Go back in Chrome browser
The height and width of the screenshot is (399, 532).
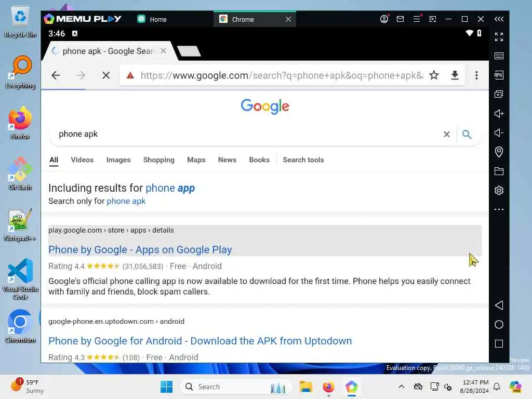56,75
